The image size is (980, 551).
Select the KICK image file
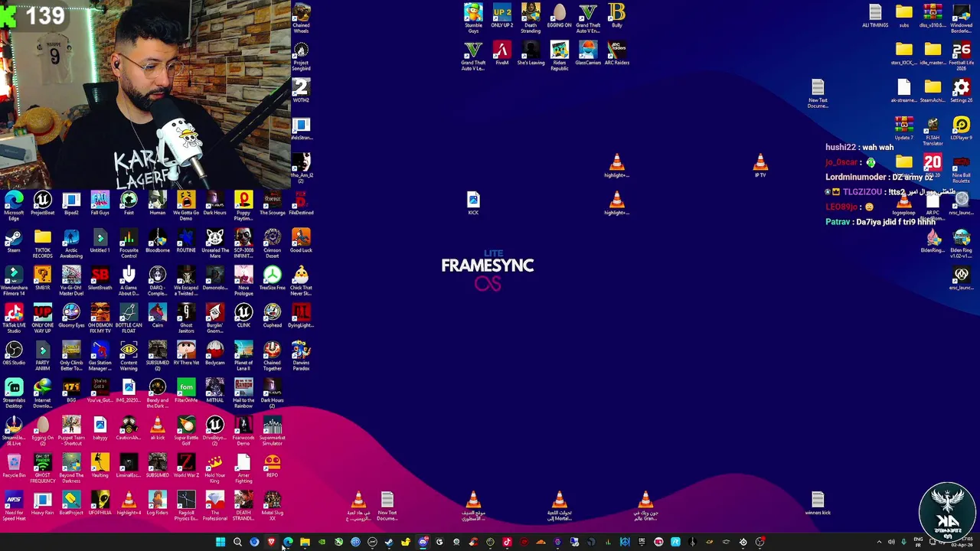tap(473, 204)
